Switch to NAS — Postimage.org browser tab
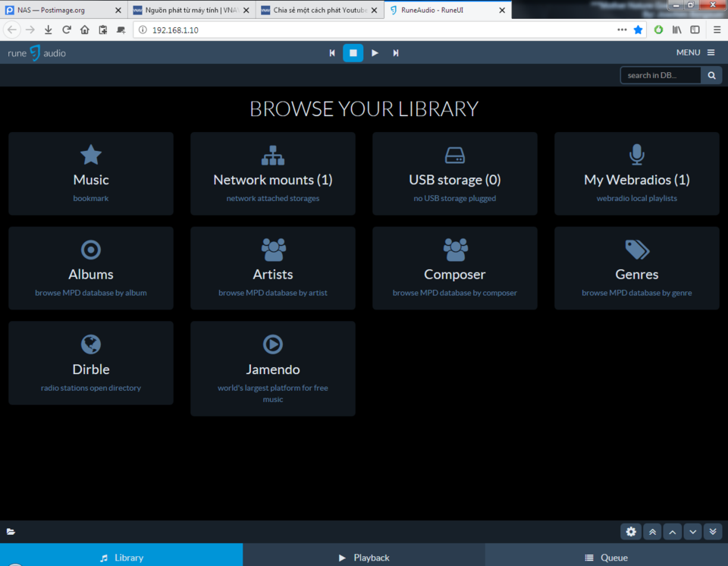This screenshot has height=566, width=728. click(64, 10)
